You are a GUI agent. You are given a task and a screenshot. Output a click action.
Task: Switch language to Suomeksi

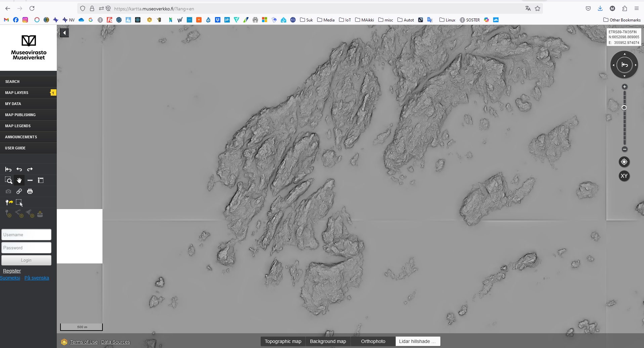[10, 278]
